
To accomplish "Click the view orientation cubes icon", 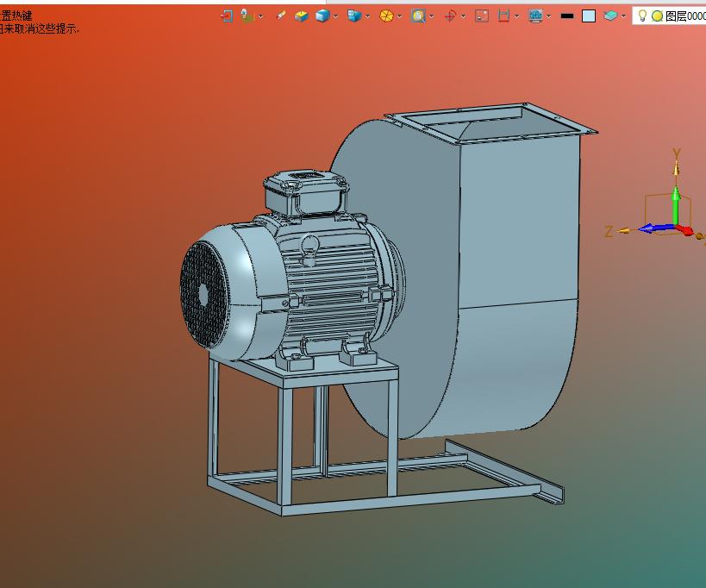I will click(353, 16).
